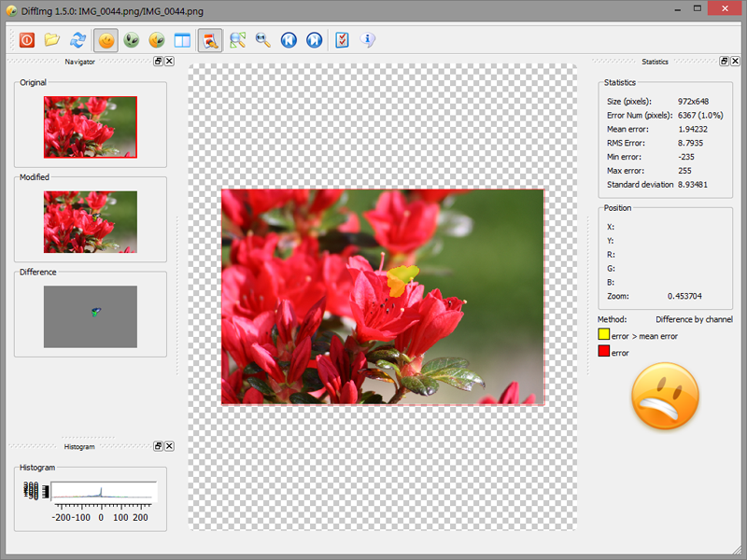Image resolution: width=747 pixels, height=560 pixels.
Task: Undock the Navigator panel
Action: (158, 62)
